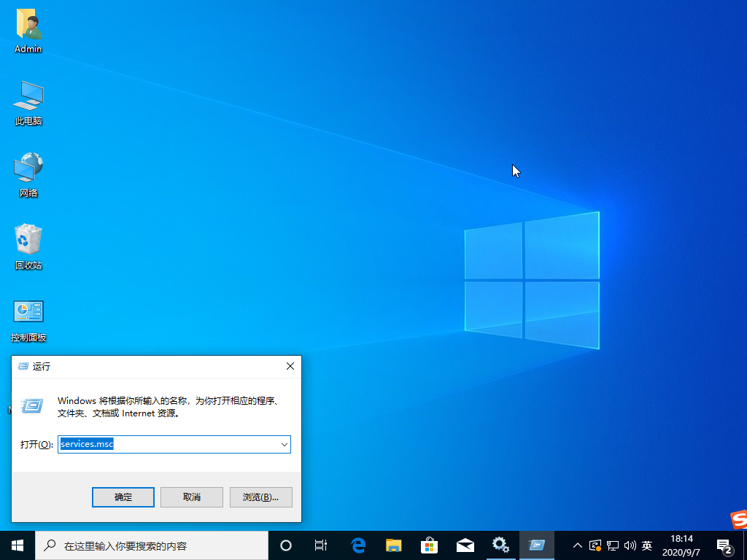Open the Mail app on the taskbar

[x=465, y=545]
